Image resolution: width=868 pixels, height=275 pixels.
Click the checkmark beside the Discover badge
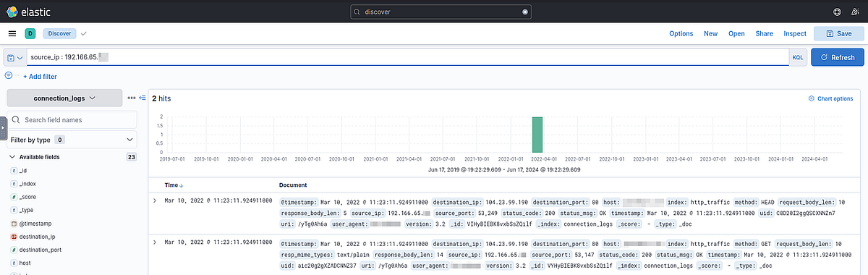click(x=84, y=33)
